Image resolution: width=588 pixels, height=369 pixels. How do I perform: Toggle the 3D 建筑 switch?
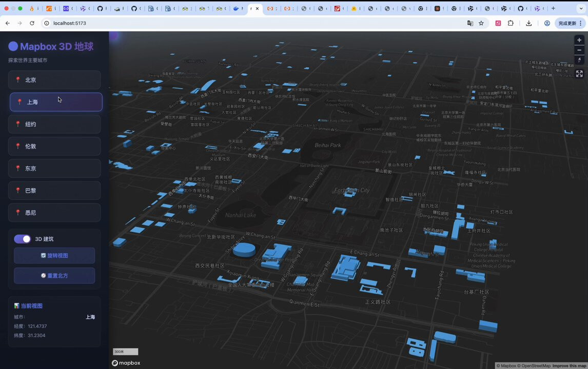pyautogui.click(x=23, y=239)
